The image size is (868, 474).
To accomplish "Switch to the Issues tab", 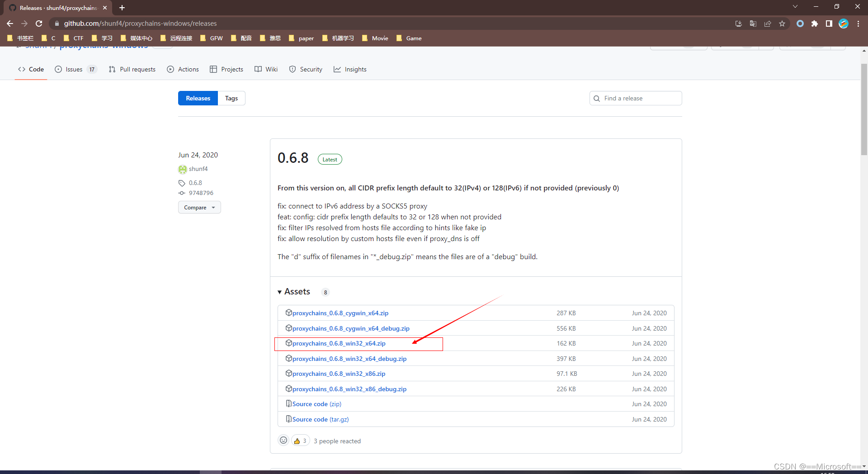I will point(75,69).
